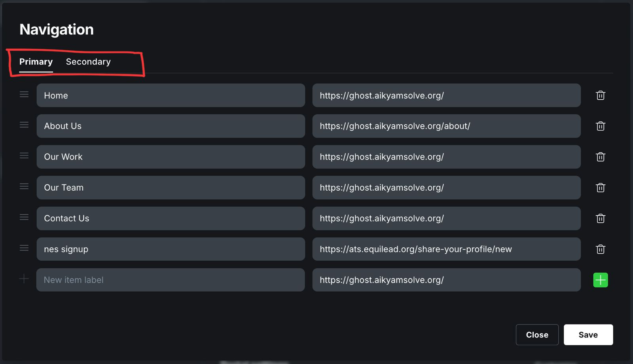Edit the nes signup URL field
Image resolution: width=633 pixels, height=364 pixels.
pos(446,249)
